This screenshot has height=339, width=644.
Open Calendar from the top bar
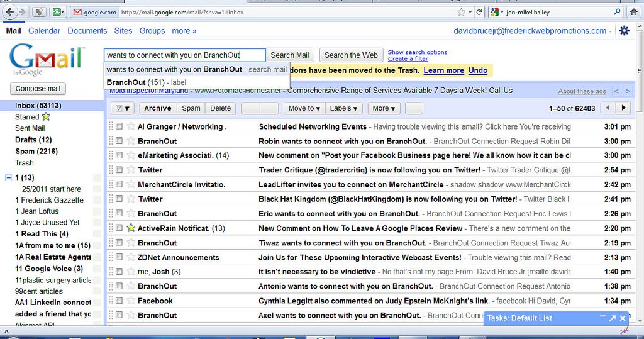point(45,31)
